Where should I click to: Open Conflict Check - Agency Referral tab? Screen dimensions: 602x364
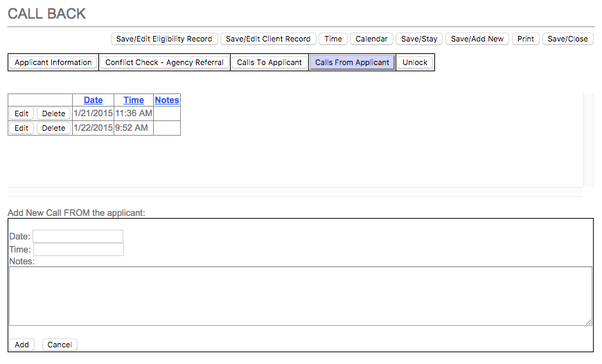click(164, 62)
